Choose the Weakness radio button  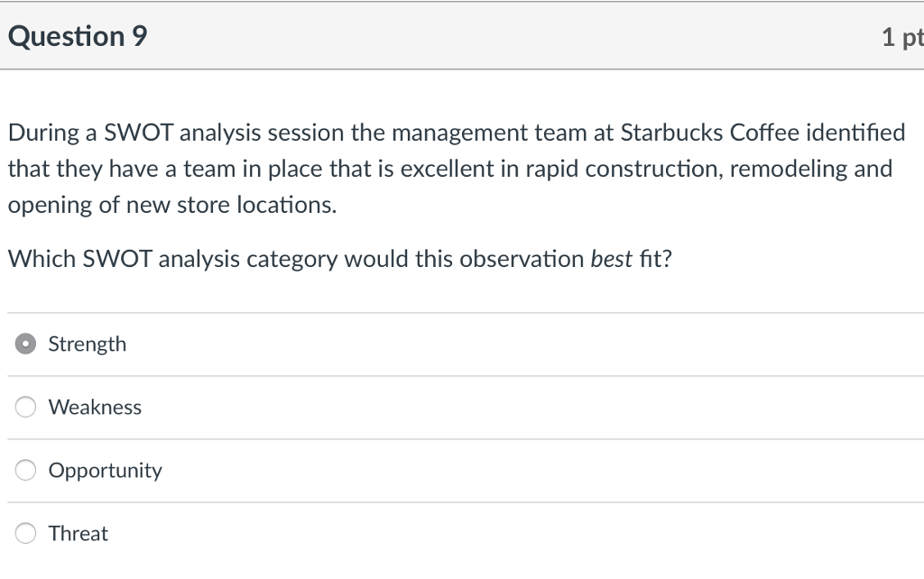28,408
